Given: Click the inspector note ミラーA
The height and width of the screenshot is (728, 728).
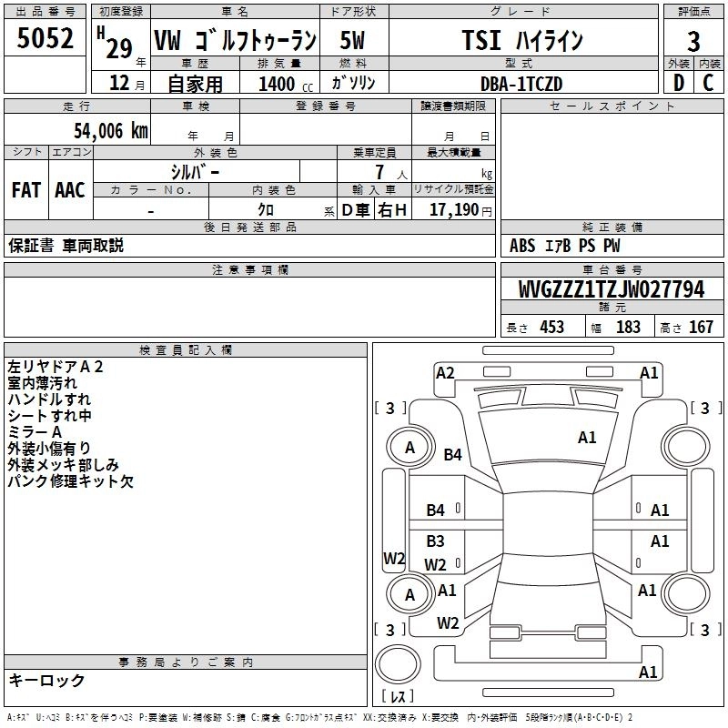Looking at the screenshot, I should coord(35,431).
